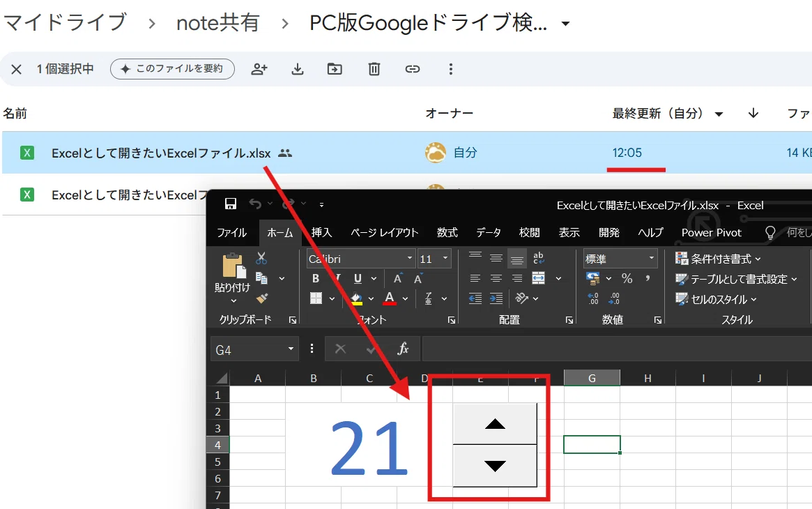Select the first ExcelとしてひらきたいExcelファイル.xlsx row
The image size is (812, 509).
(x=407, y=153)
